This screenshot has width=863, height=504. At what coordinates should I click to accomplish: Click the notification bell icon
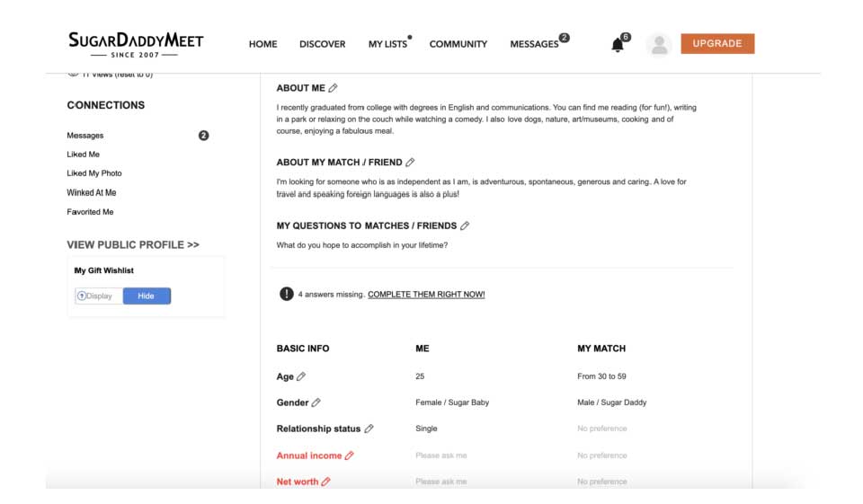click(x=618, y=45)
